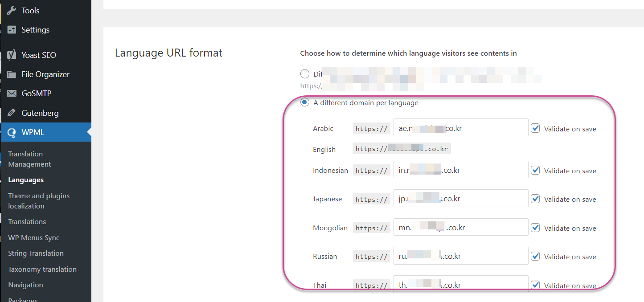Click the Arabic language label
This screenshot has width=644, height=302.
323,128
